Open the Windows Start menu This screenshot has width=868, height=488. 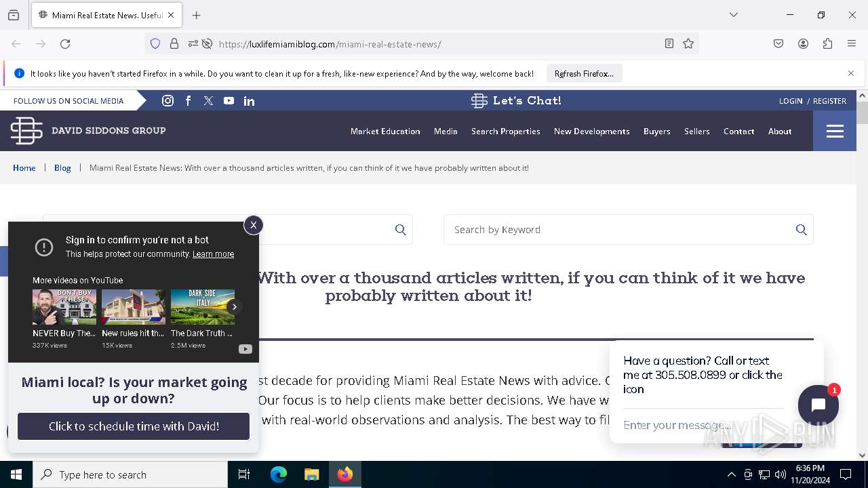click(16, 474)
